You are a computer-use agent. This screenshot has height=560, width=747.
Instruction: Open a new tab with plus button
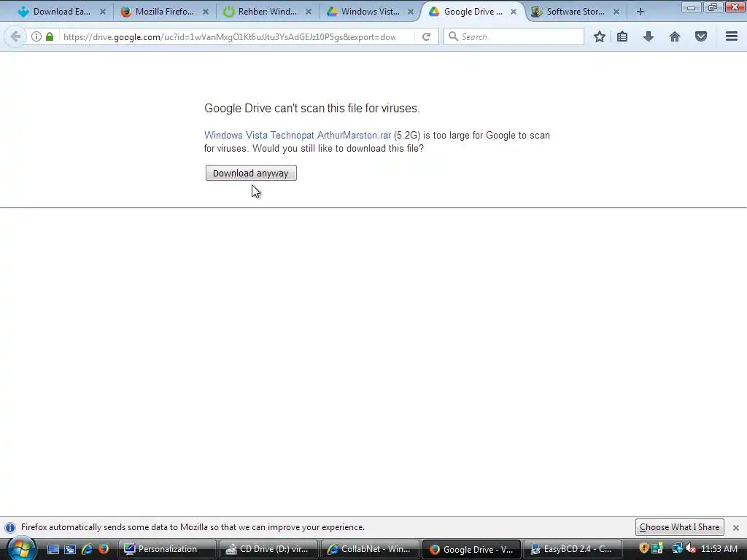(x=640, y=12)
